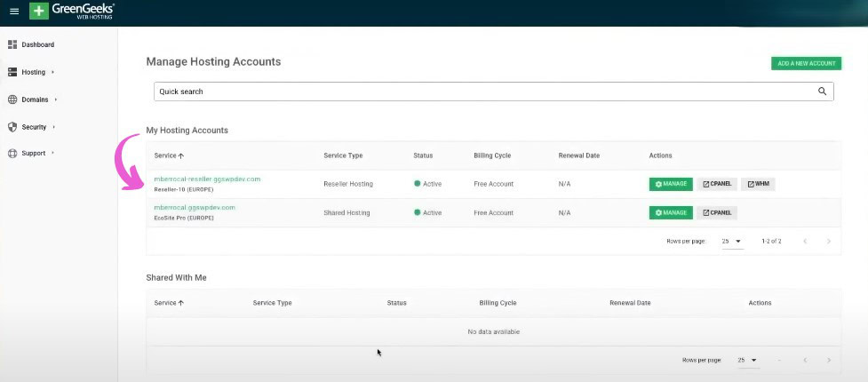This screenshot has height=382, width=868.
Task: Click the Shared Hosting service type cell
Action: pos(346,212)
